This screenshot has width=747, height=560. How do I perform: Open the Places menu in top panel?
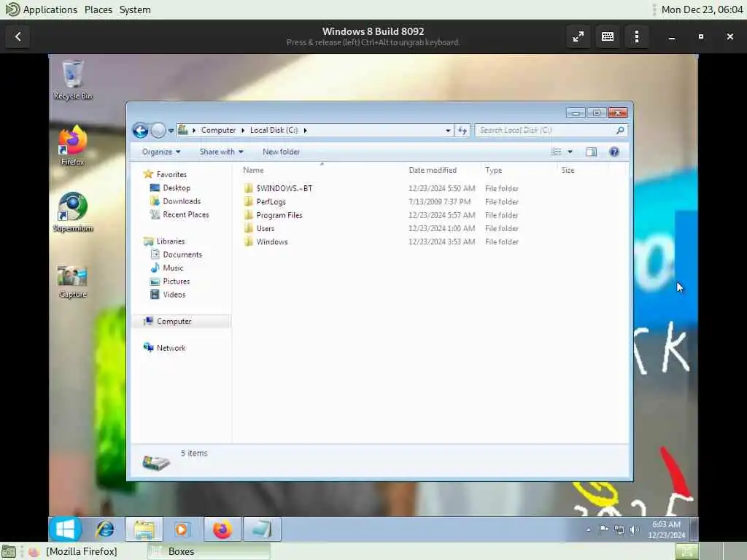[x=98, y=9]
